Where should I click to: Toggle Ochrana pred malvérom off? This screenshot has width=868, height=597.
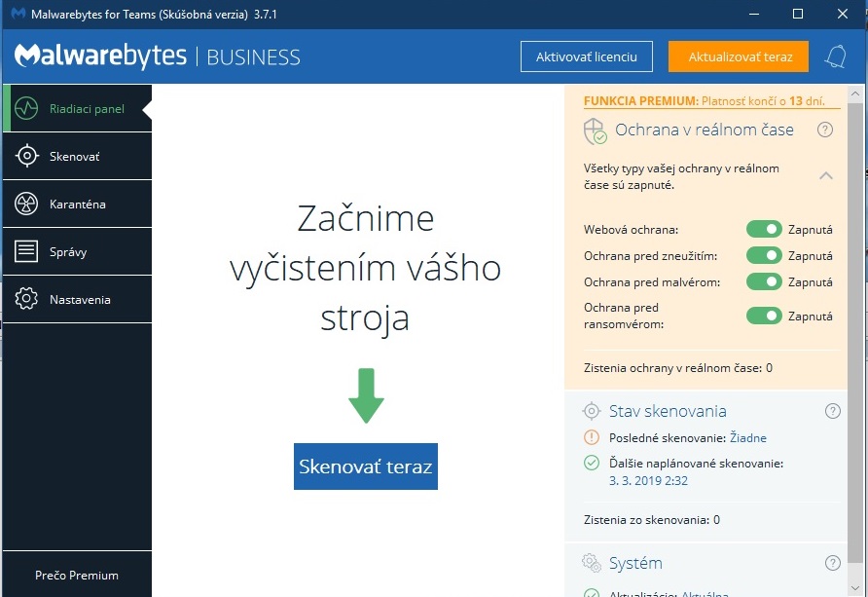764,281
